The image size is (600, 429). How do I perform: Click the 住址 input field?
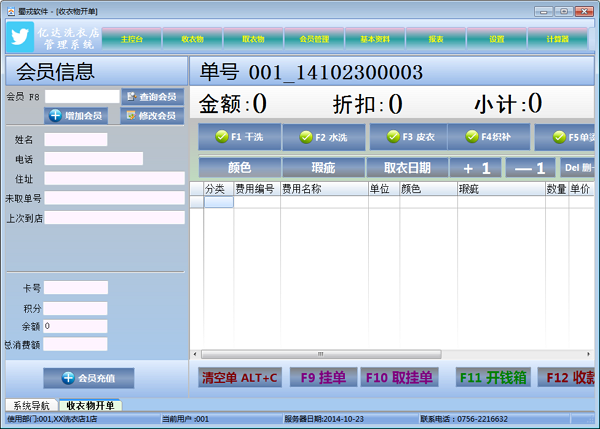[x=114, y=178]
